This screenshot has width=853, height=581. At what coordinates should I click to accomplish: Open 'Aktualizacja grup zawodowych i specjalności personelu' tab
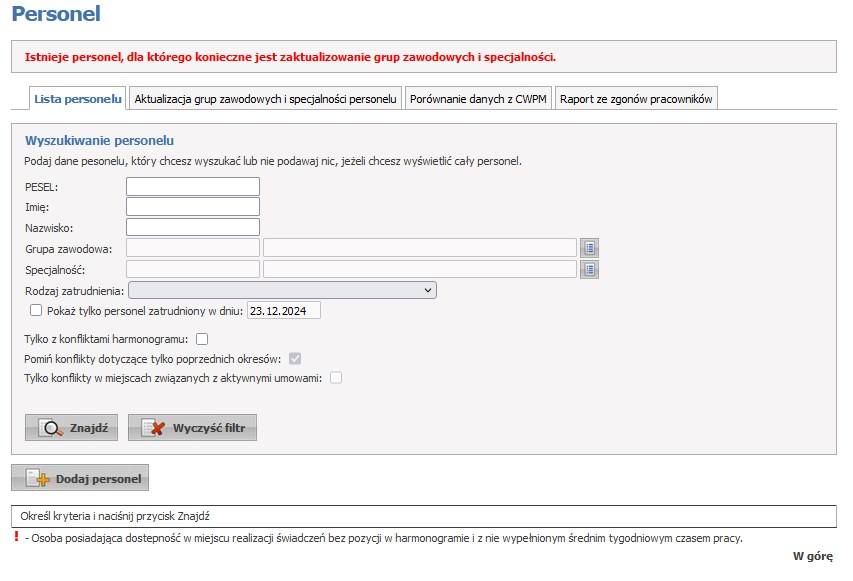(x=266, y=98)
